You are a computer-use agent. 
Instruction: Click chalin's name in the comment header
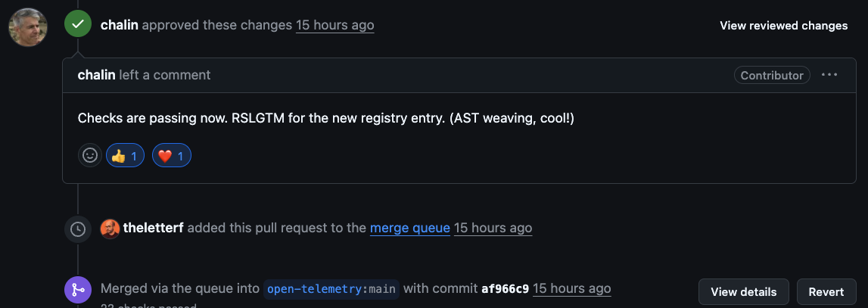96,75
